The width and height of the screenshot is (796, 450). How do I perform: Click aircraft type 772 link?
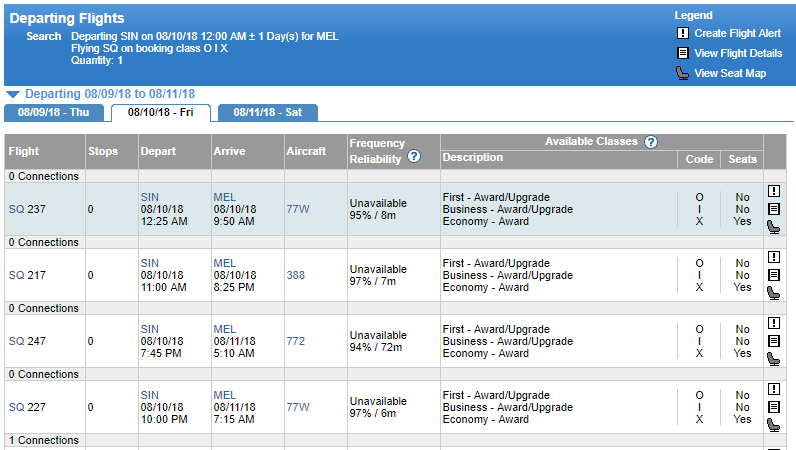295,341
